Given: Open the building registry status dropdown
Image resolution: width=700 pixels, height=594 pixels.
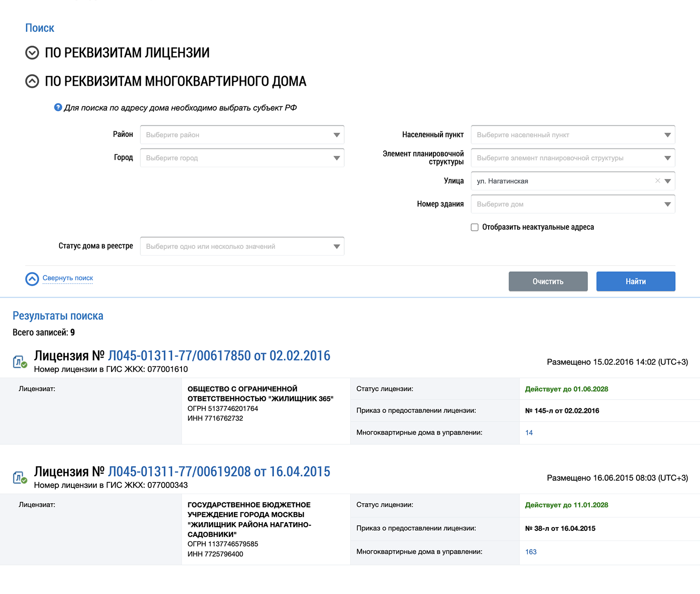Looking at the screenshot, I should coord(242,247).
